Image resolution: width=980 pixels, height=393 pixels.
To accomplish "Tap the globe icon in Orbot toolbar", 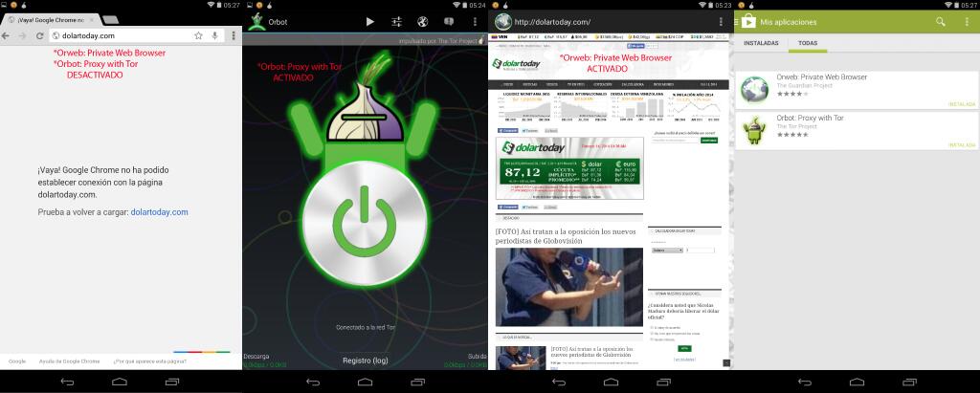I will 422,22.
